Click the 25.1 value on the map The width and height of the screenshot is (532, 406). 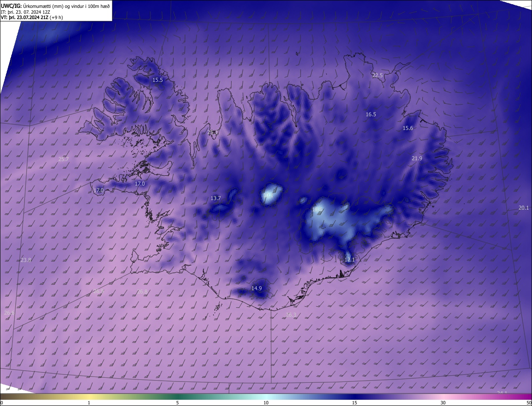click(213, 132)
